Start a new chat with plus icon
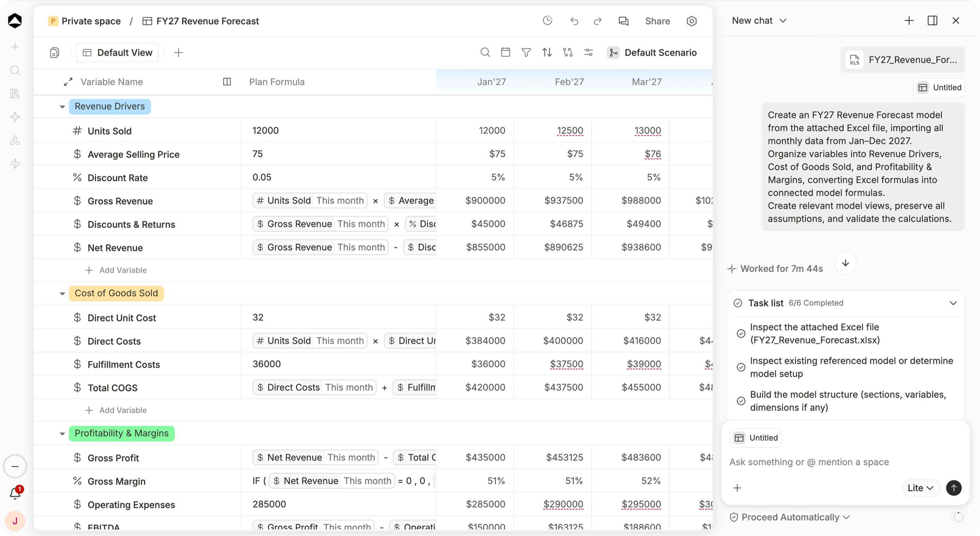The image size is (980, 536). (x=909, y=20)
